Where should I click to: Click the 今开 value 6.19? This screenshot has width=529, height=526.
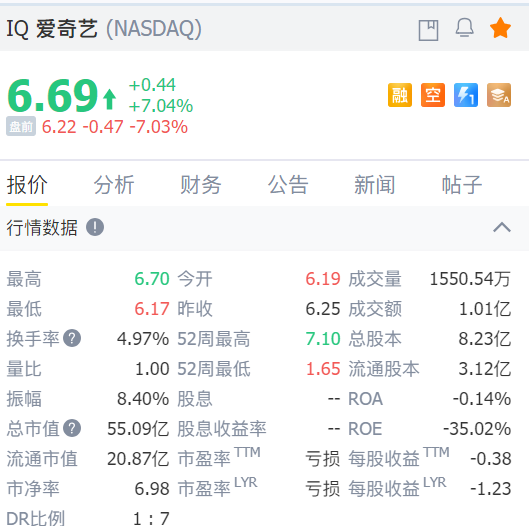323,279
